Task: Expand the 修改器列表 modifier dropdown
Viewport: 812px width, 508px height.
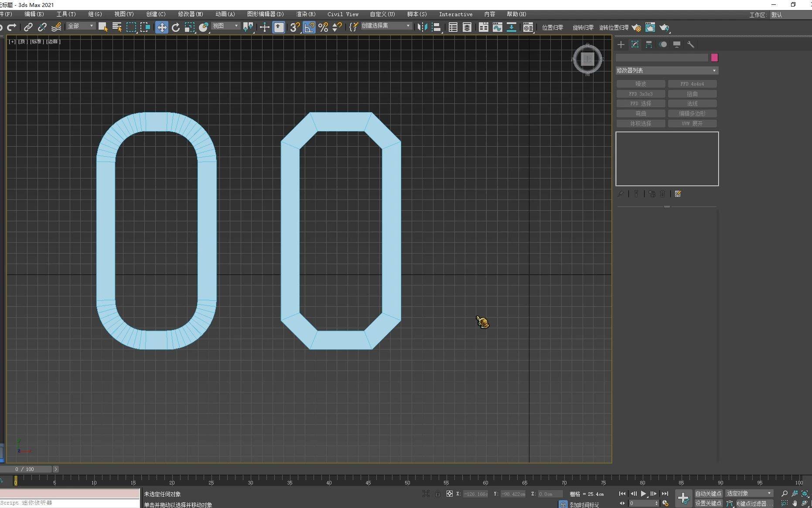Action: (x=667, y=70)
